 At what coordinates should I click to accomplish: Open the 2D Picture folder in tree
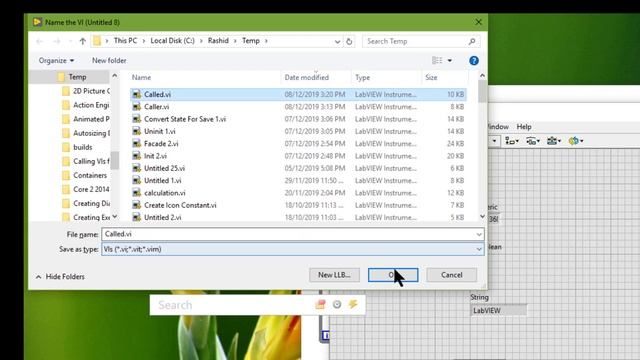click(86, 91)
